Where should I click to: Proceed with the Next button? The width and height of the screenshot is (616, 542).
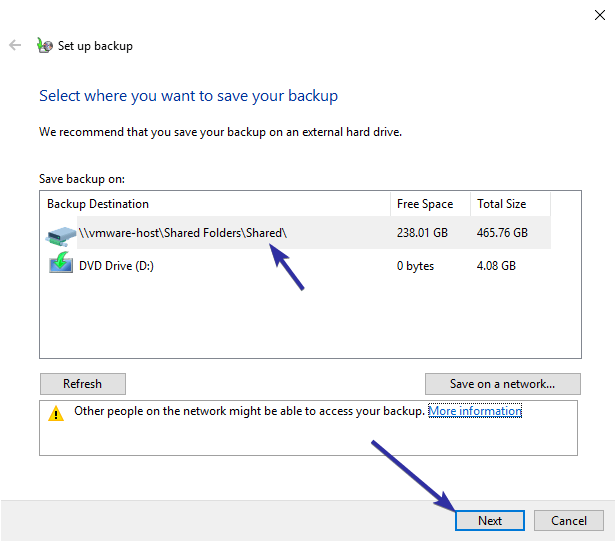(490, 521)
